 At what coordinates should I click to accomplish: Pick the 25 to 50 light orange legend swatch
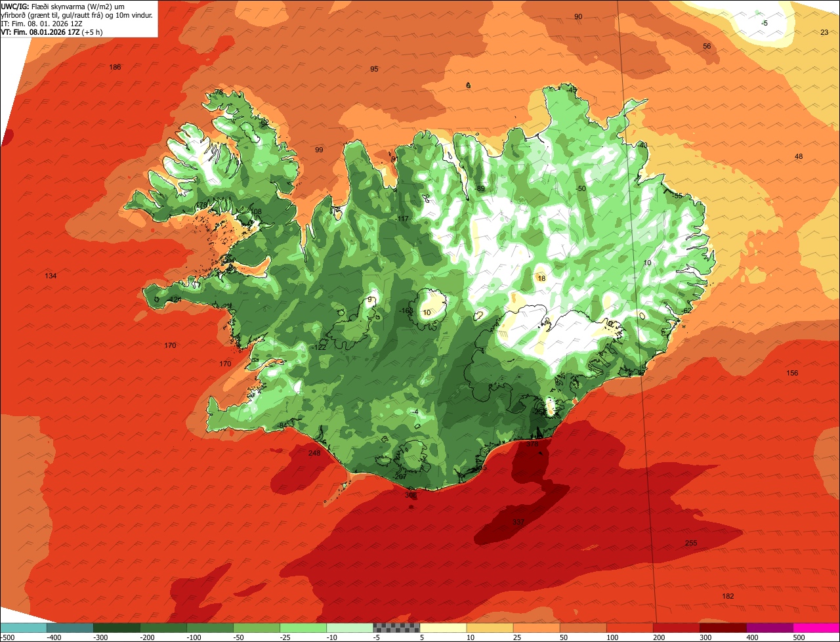tap(536, 628)
